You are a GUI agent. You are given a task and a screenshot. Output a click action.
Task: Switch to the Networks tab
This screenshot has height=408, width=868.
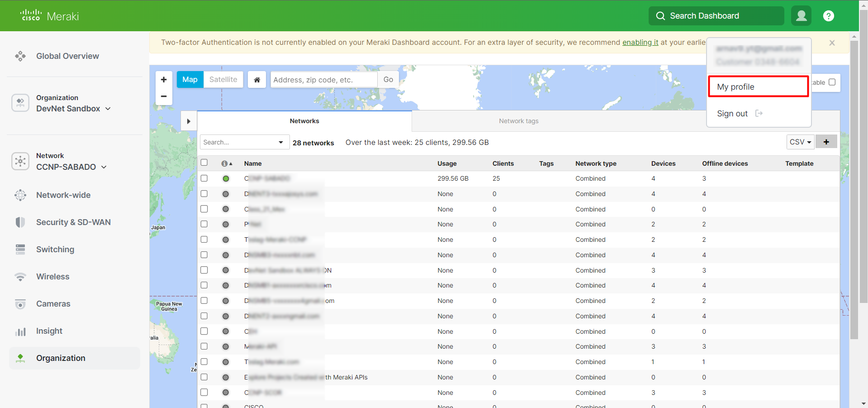(x=304, y=121)
